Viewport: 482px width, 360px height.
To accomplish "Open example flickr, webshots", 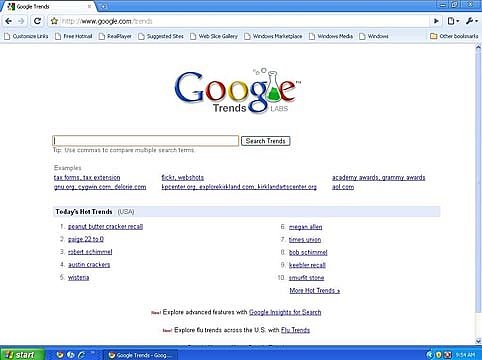I will pos(183,177).
